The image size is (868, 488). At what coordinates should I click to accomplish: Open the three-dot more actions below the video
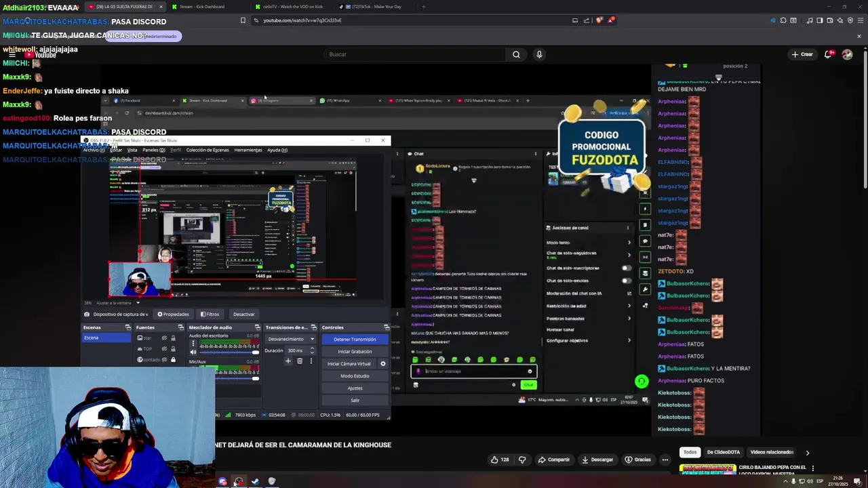pyautogui.click(x=665, y=460)
